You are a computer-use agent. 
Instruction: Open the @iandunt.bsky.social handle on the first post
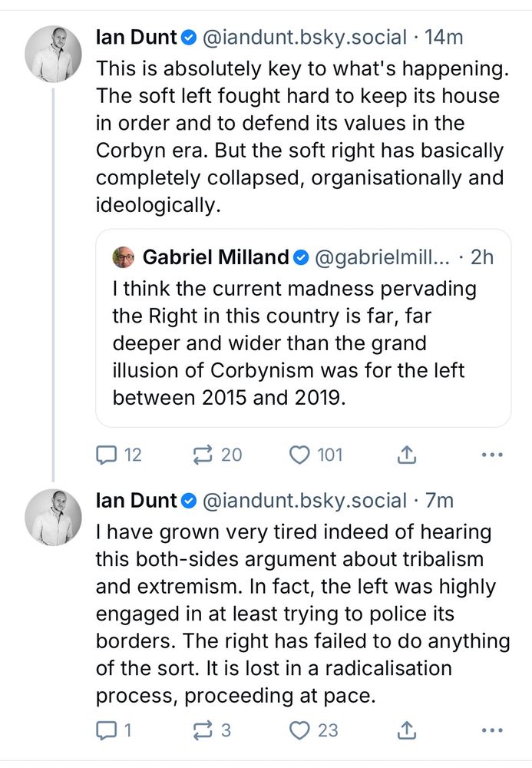(304, 37)
